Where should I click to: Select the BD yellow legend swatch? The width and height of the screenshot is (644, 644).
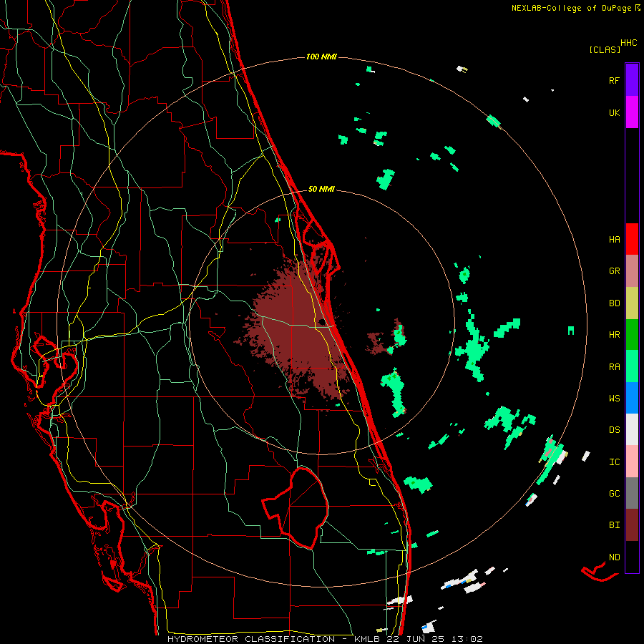coord(632,303)
